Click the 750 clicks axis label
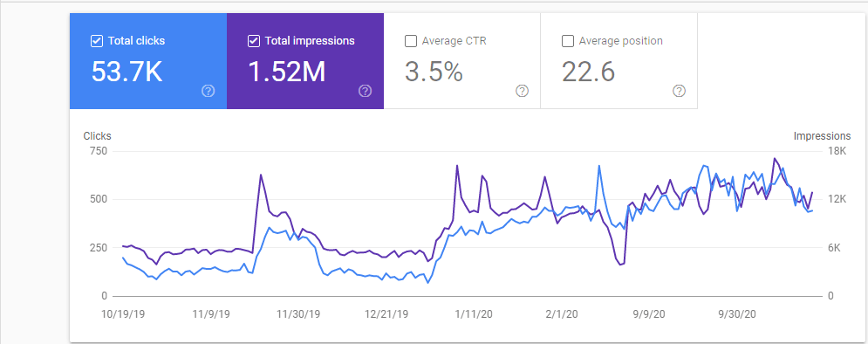Image resolution: width=868 pixels, height=344 pixels. pyautogui.click(x=98, y=151)
